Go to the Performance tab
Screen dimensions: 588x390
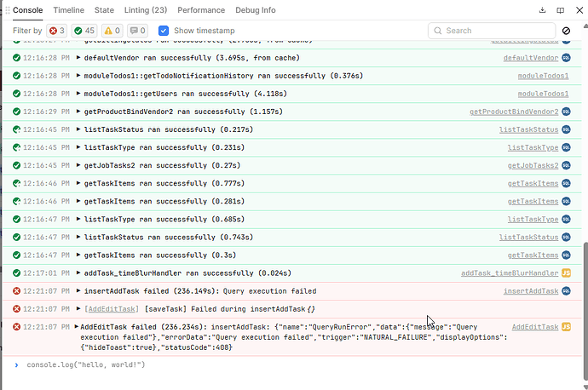point(201,10)
